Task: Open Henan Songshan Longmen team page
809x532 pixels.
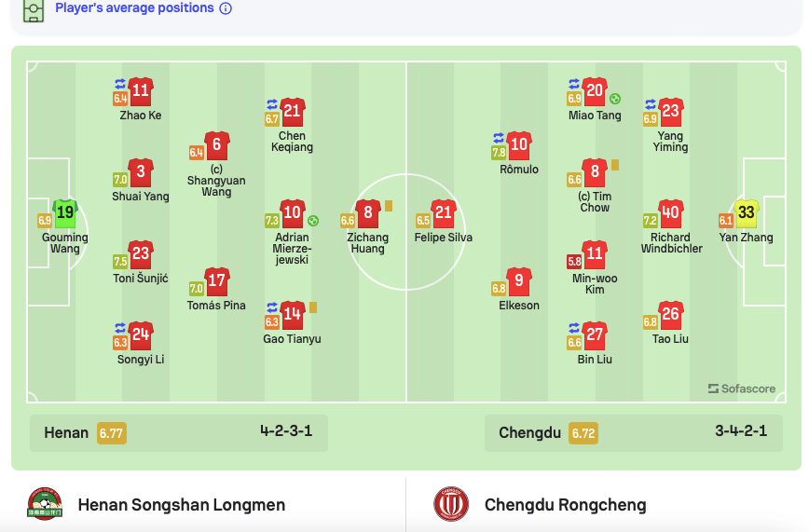Action: pos(181,505)
